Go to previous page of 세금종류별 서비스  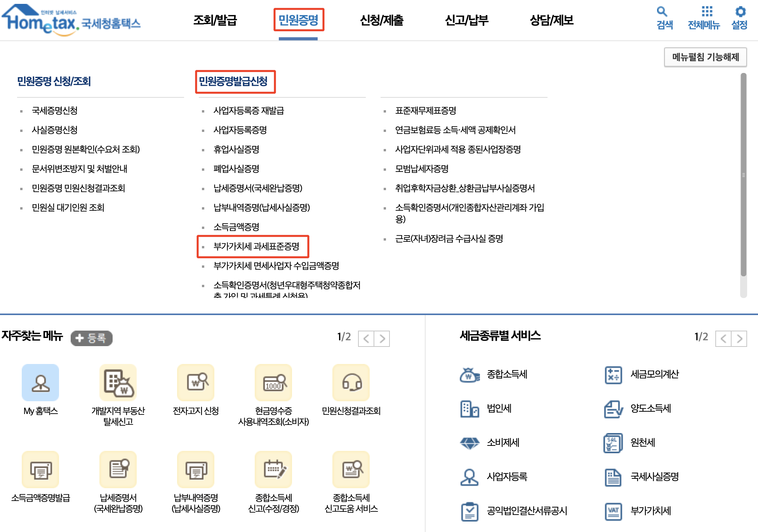[723, 339]
